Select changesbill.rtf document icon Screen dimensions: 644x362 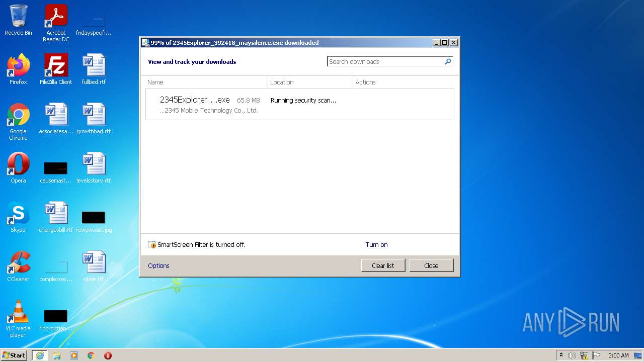[56, 217]
